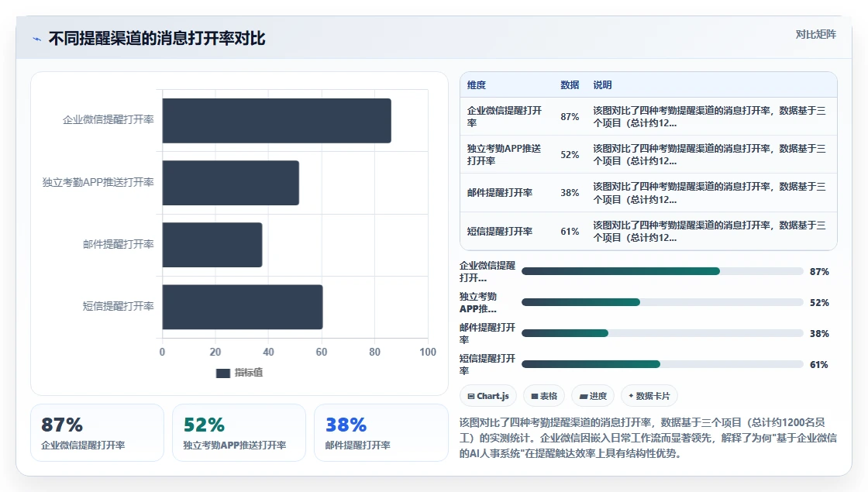The width and height of the screenshot is (868, 492).
Task: Click the blue icon beside the chart title
Action: [x=37, y=39]
